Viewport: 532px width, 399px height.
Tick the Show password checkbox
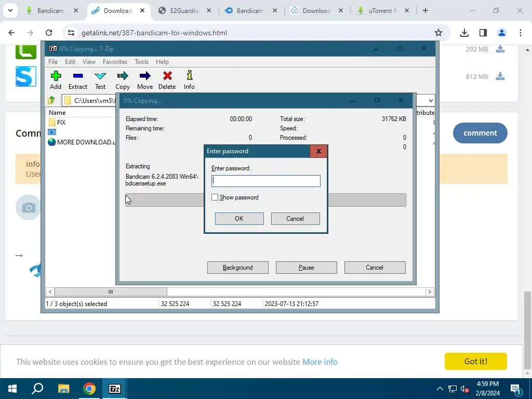click(x=215, y=197)
